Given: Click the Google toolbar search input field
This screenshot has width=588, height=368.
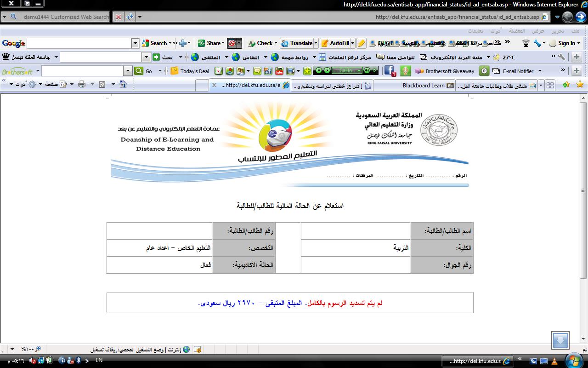Looking at the screenshot, I should [79, 43].
